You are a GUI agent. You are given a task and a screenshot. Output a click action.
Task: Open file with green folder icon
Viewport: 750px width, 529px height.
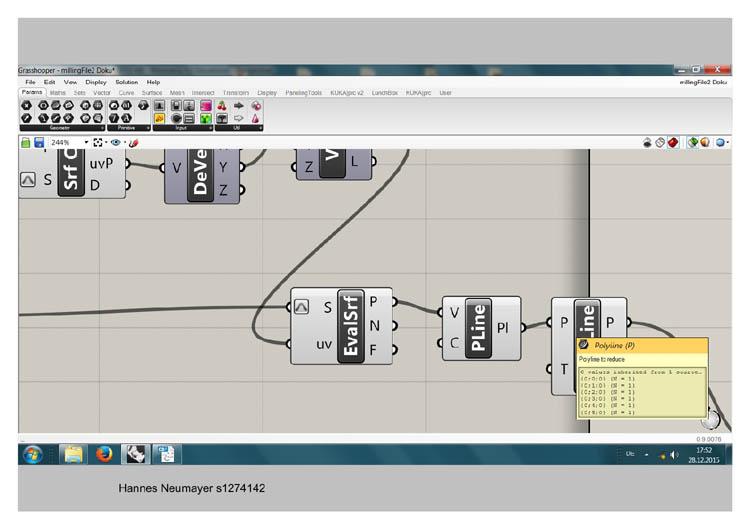26,142
